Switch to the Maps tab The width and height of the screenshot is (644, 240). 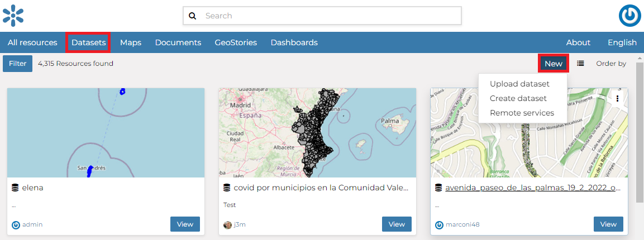pyautogui.click(x=130, y=42)
